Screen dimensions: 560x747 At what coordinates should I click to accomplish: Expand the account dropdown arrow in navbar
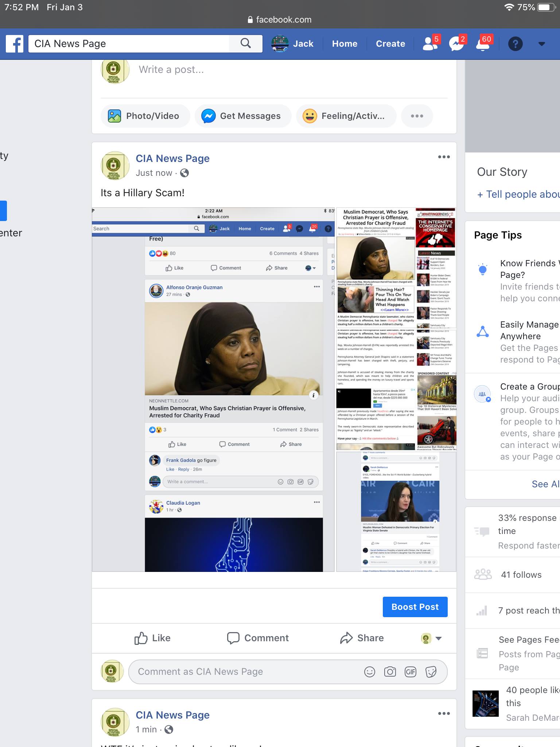542,44
